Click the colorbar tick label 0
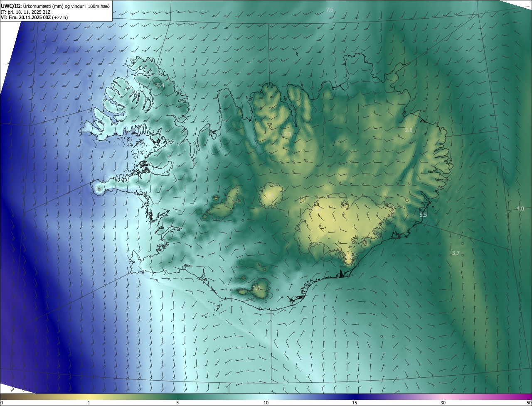532x406 pixels. (x=2, y=403)
